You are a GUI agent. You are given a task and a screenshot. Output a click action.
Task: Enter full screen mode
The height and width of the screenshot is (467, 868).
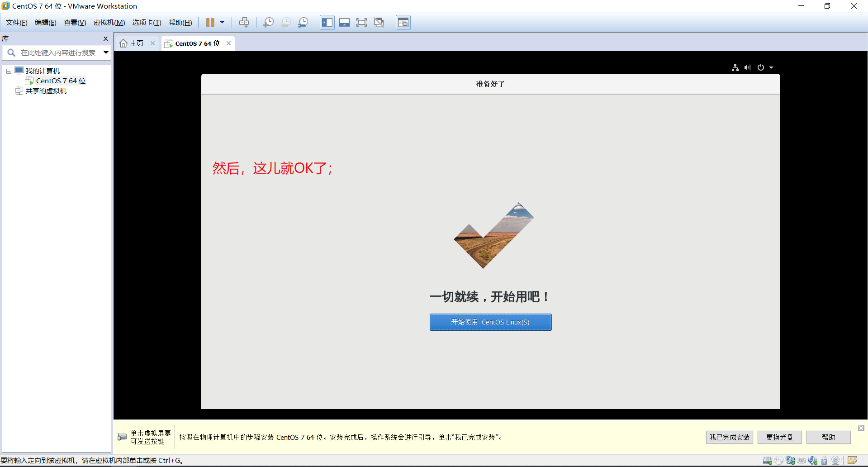pos(361,22)
